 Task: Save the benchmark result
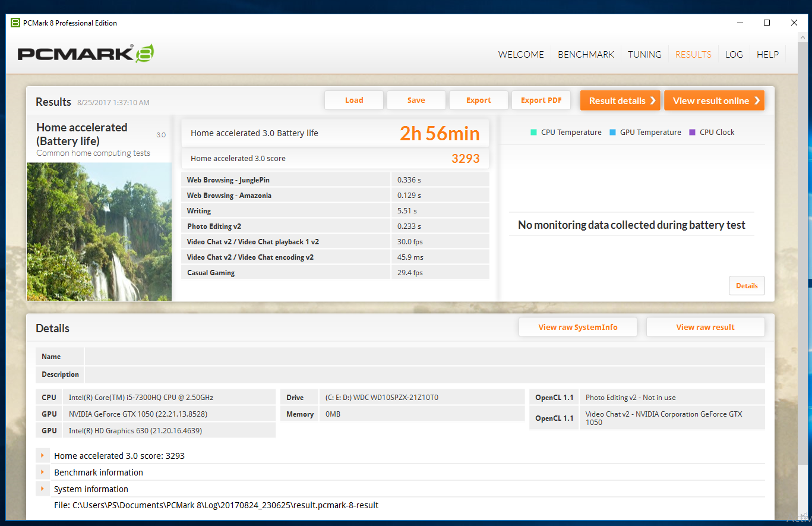point(416,100)
